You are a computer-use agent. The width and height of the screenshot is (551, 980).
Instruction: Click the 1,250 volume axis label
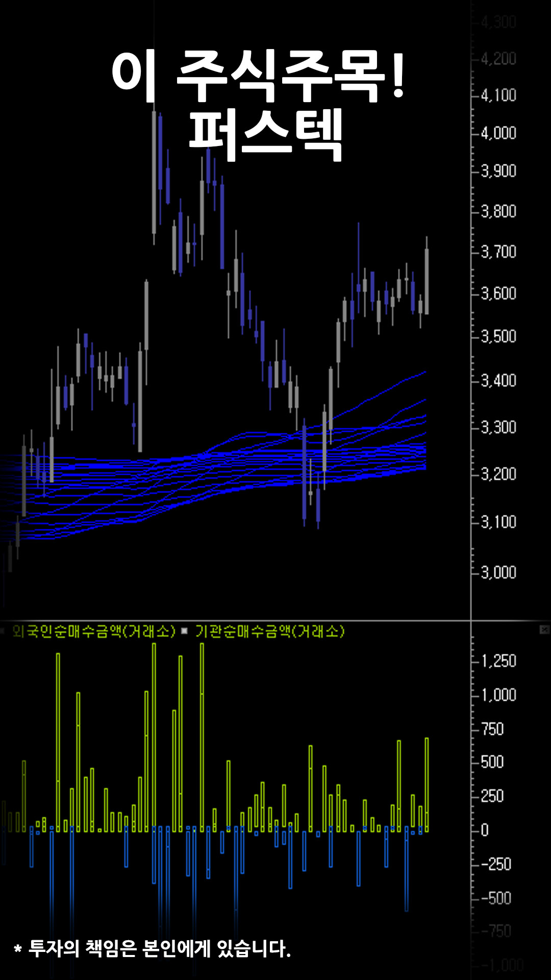click(x=498, y=661)
